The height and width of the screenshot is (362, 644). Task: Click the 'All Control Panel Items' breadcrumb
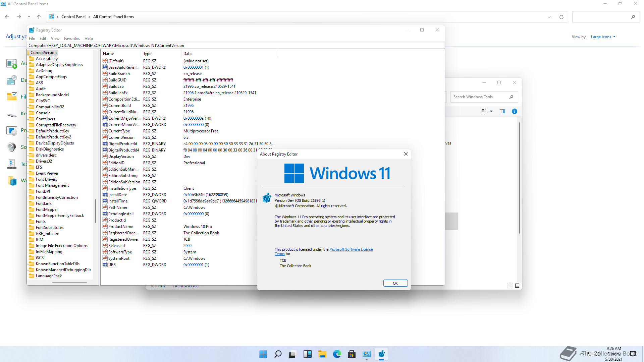(113, 17)
